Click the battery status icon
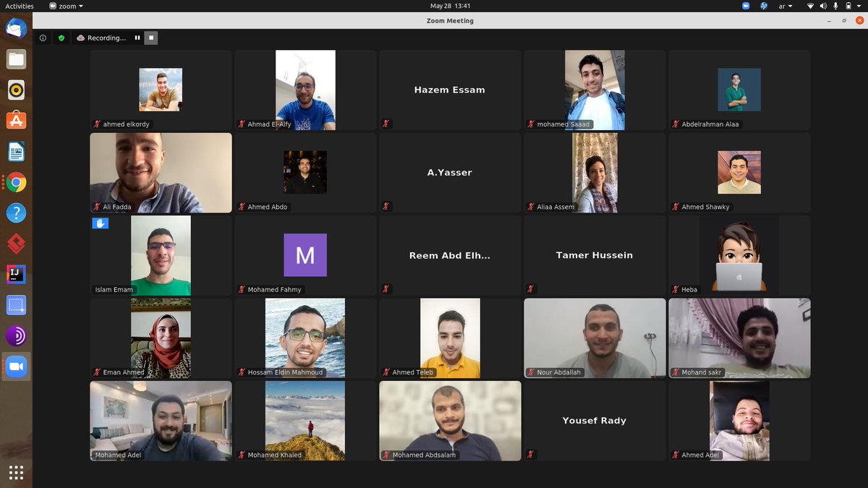The width and height of the screenshot is (868, 488). [x=848, y=6]
